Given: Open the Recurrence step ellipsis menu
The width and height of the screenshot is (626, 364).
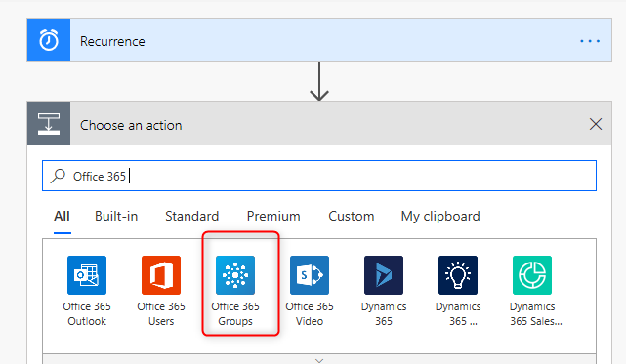Looking at the screenshot, I should pyautogui.click(x=590, y=41).
